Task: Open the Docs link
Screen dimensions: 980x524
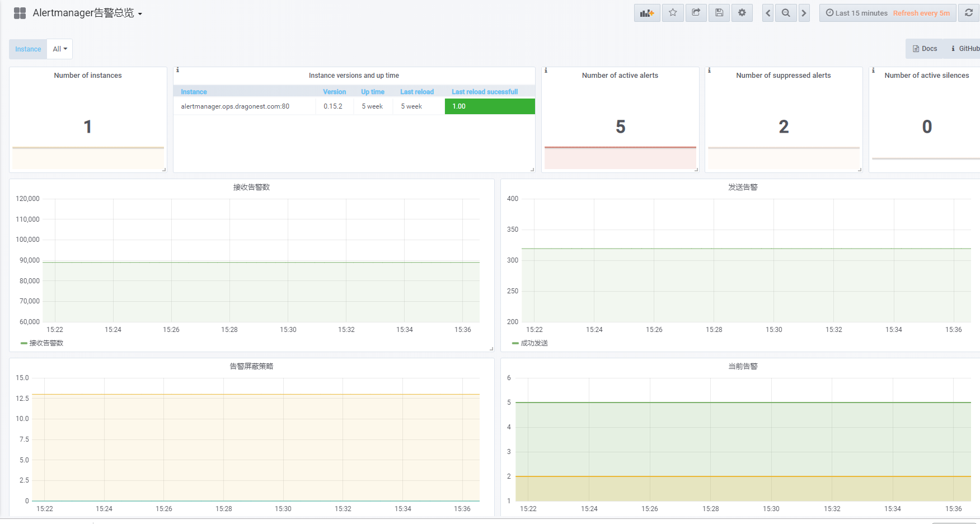Action: pyautogui.click(x=925, y=49)
